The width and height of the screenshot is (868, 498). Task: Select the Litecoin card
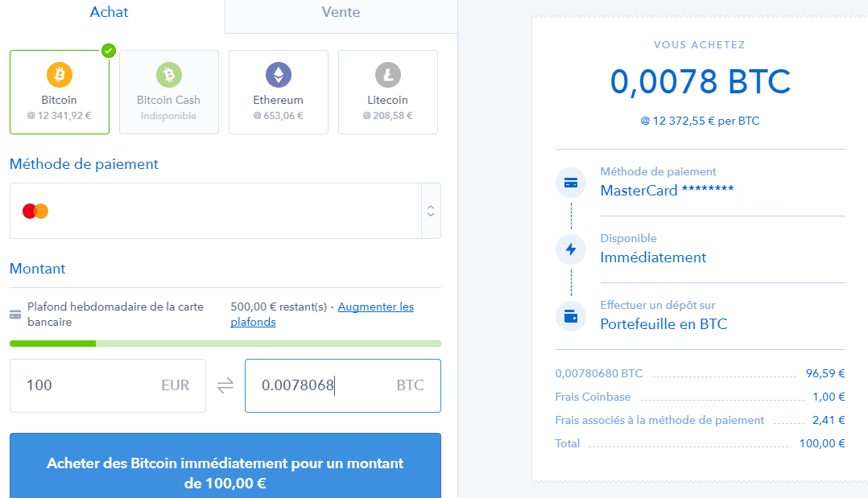388,92
